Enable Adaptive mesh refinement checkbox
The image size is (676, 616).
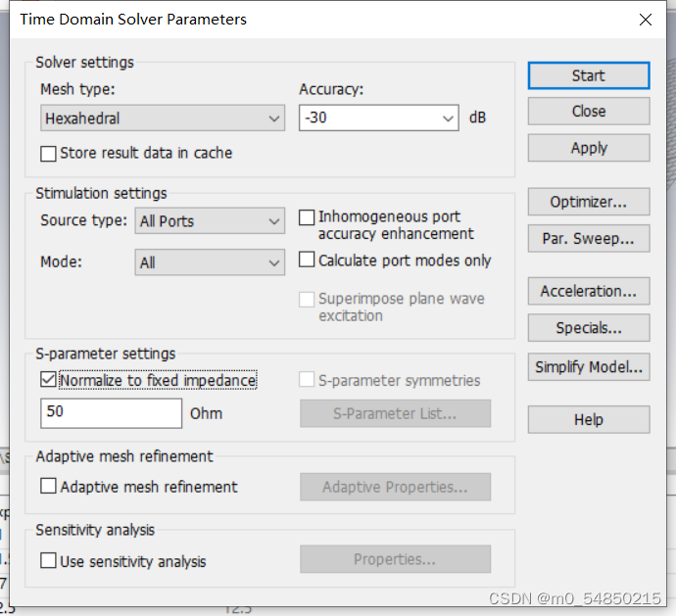pyautogui.click(x=48, y=487)
